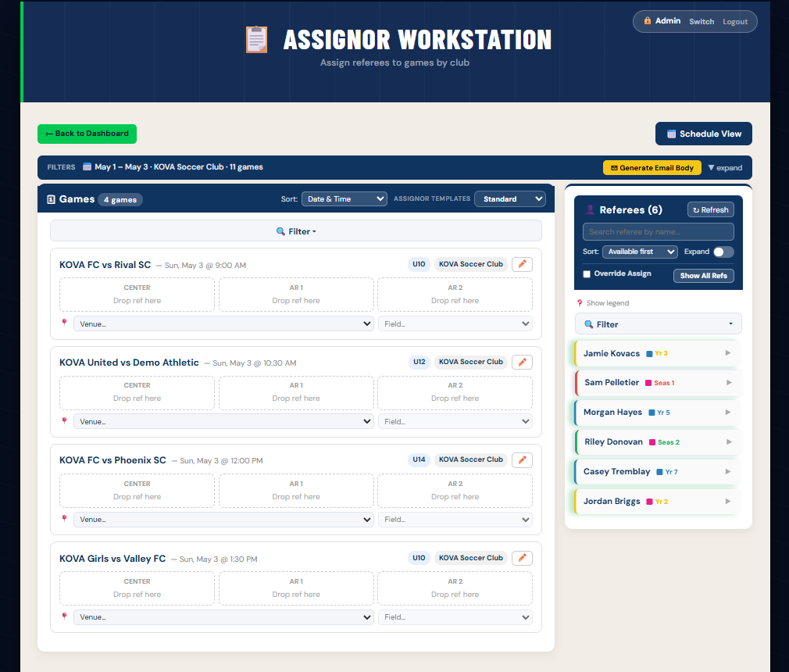Click CENTER slot of KOVA FC vs Rival SC

pos(137,295)
